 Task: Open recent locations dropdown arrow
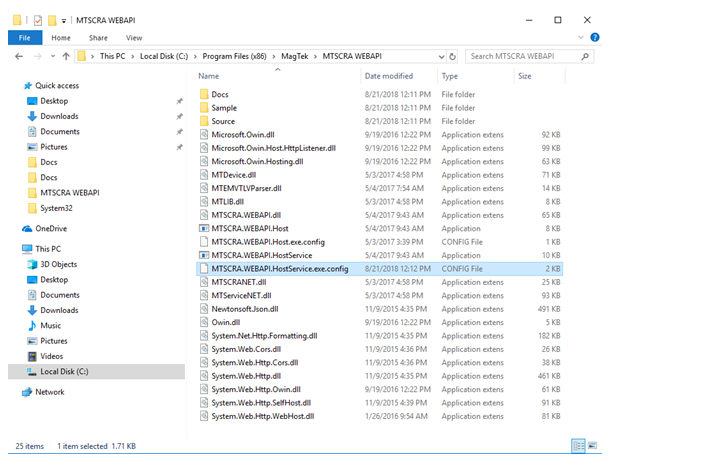point(52,57)
